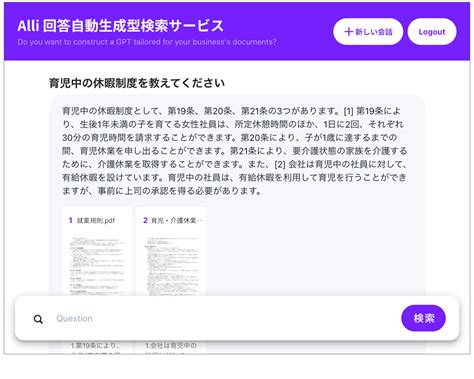Viewport: 474px width, 379px height.
Task: Click the [1] citation in the answer
Action: [348, 111]
